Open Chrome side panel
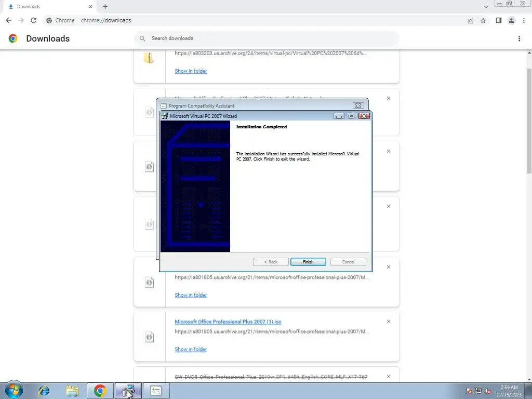 point(498,20)
